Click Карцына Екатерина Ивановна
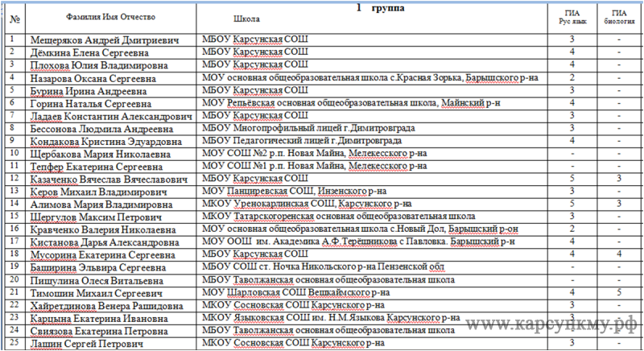 (x=99, y=319)
